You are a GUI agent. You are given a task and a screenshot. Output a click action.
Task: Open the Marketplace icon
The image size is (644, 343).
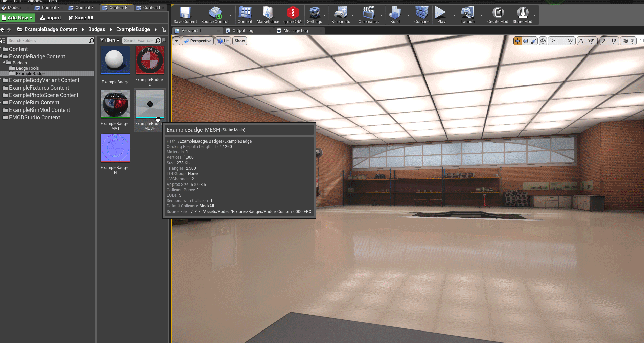pyautogui.click(x=268, y=15)
